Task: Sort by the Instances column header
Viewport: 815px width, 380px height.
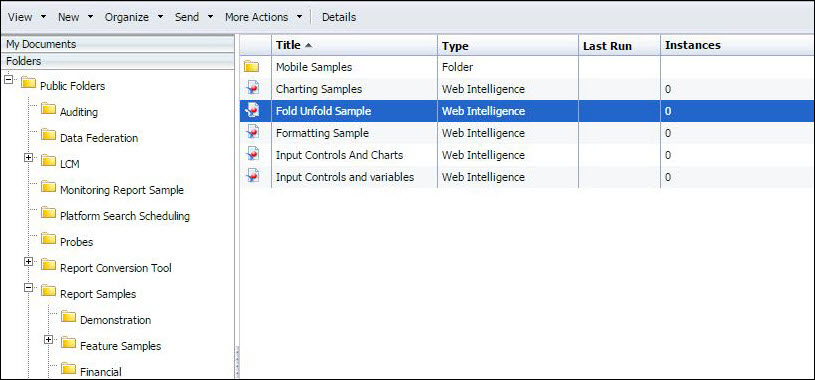Action: point(738,45)
